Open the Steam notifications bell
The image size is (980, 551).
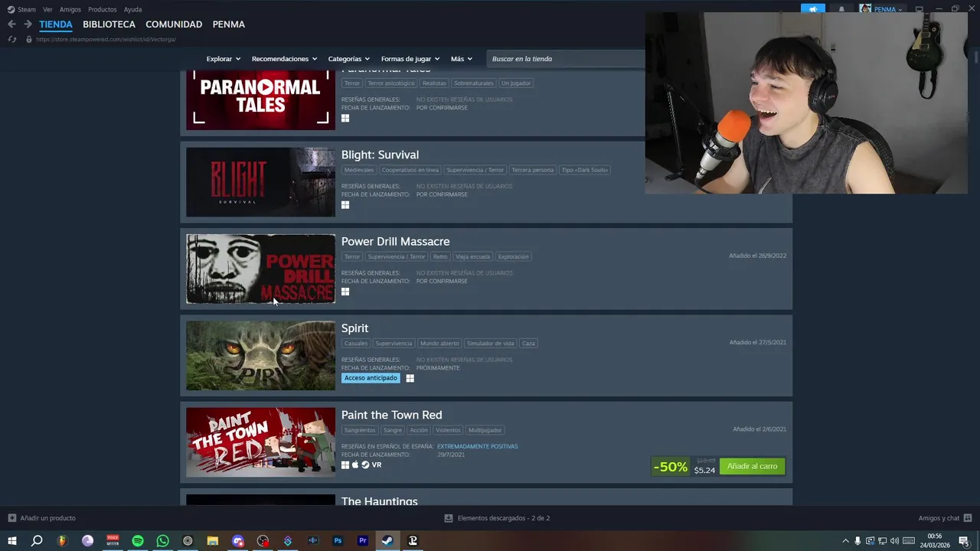pyautogui.click(x=841, y=9)
